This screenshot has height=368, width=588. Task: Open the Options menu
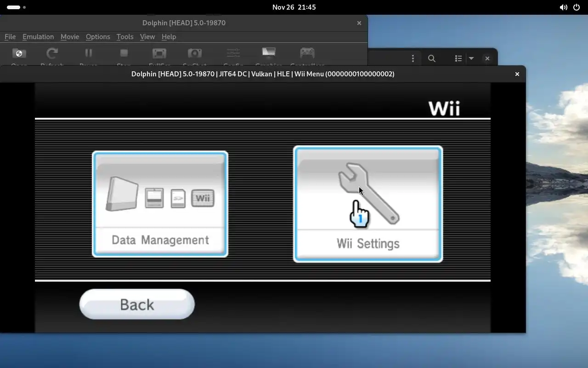coord(98,37)
